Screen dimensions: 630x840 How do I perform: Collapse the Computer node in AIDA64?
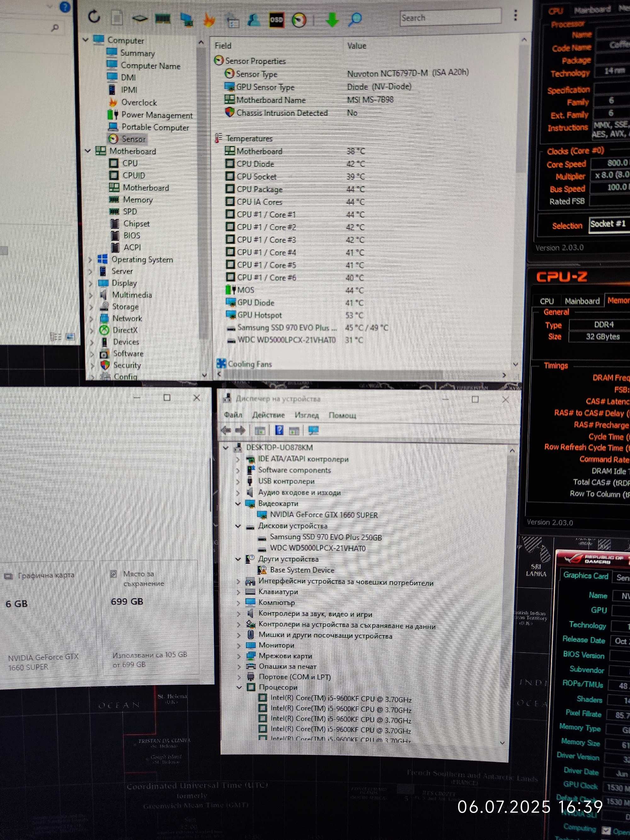tap(86, 39)
